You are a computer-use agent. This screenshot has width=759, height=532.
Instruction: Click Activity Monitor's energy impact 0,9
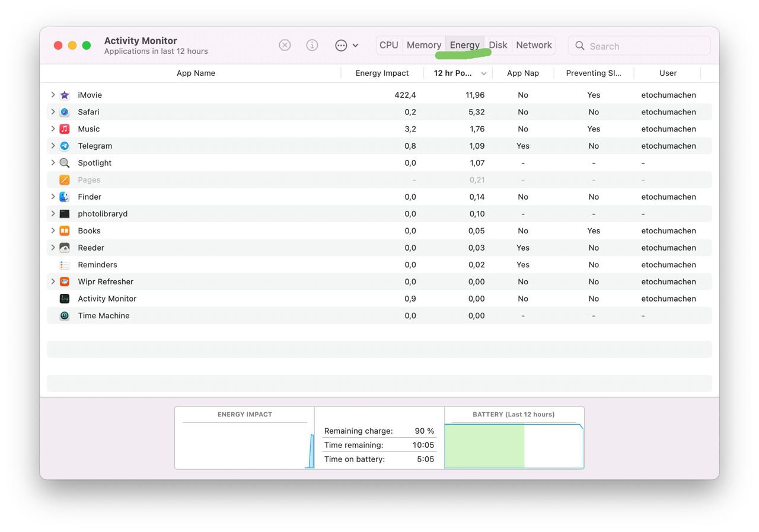[410, 299]
